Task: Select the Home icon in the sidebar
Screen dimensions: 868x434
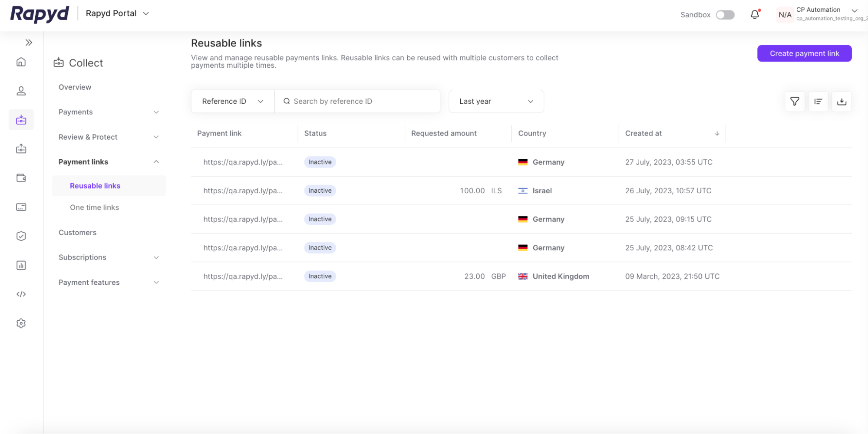Action: [21, 62]
